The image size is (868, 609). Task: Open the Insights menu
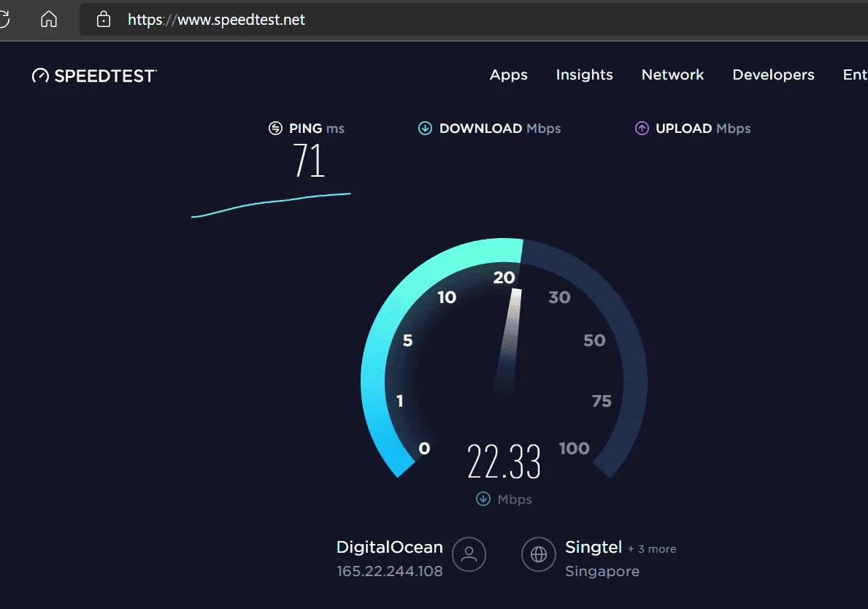click(584, 74)
